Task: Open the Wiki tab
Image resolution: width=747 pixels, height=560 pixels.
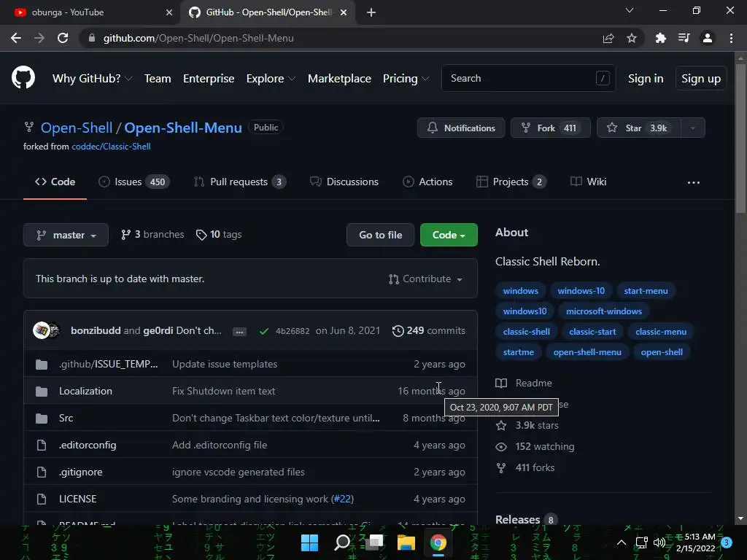Action: (x=589, y=182)
